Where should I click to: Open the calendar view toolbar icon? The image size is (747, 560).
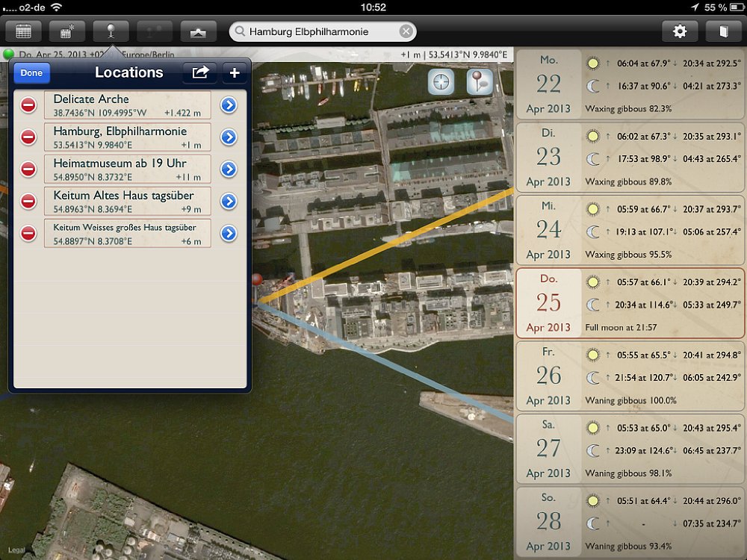(x=23, y=32)
